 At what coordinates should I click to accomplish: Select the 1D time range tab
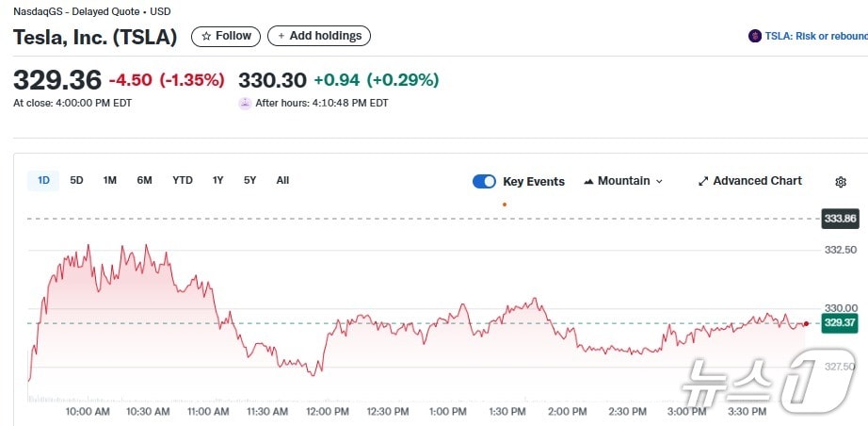[x=44, y=180]
